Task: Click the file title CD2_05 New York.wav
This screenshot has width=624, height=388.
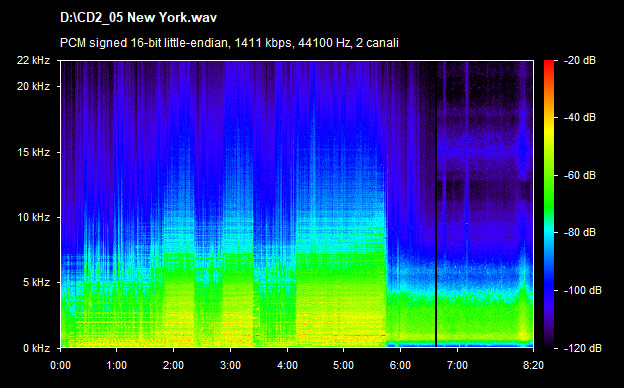Action: click(x=138, y=18)
